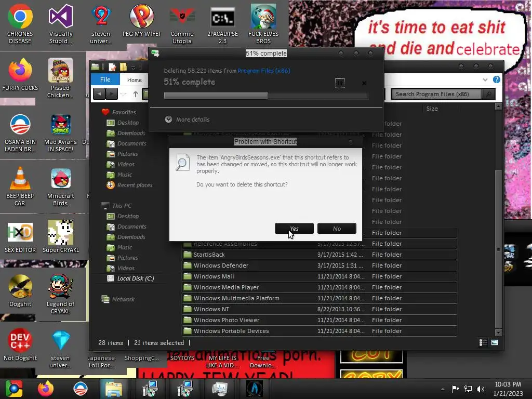Screen dimensions: 532x399
Task: Click the clock showing 10:03 PM
Action: click(508, 389)
